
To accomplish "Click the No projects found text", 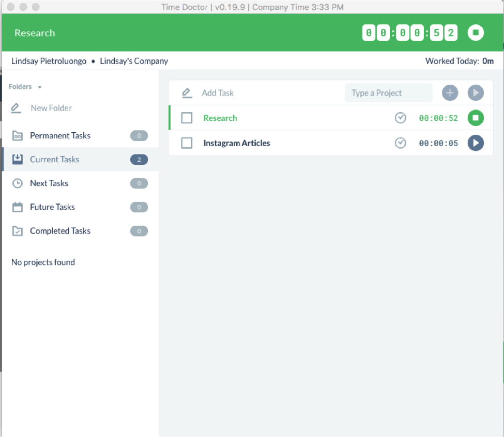I will tap(43, 262).
